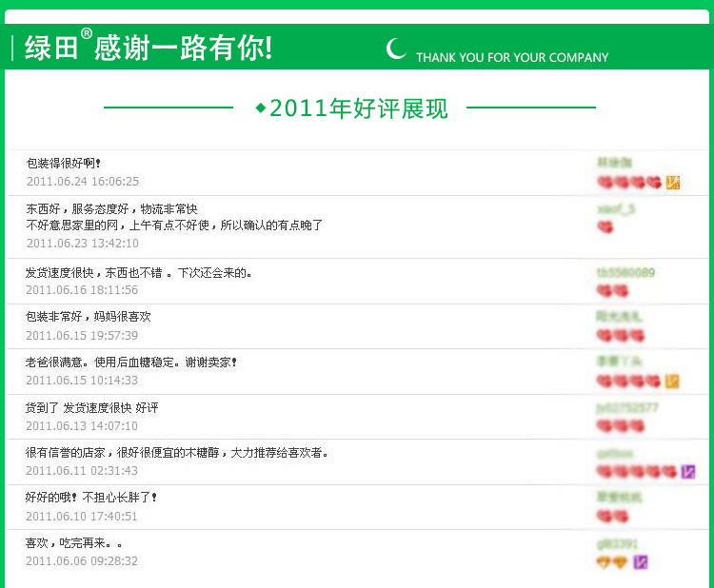
Task: Click the single red heart beside 东西好 review
Action: pos(605,226)
